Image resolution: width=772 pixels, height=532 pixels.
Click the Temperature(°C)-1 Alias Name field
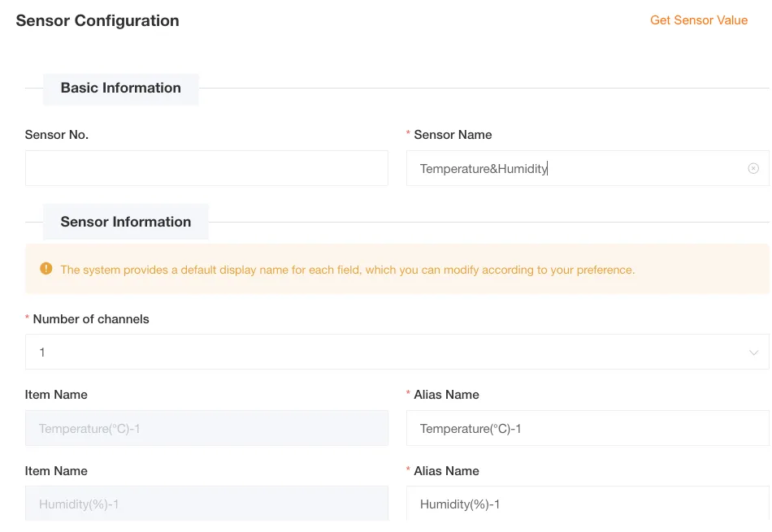point(587,427)
